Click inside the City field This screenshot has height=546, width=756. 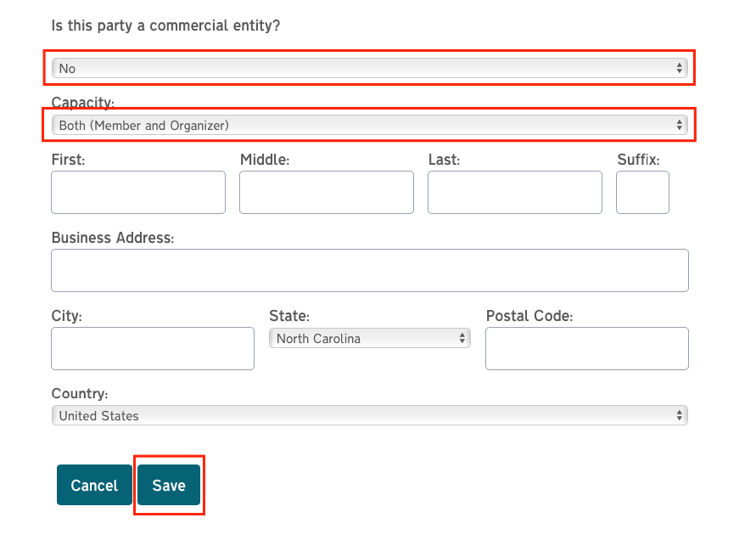click(152, 348)
